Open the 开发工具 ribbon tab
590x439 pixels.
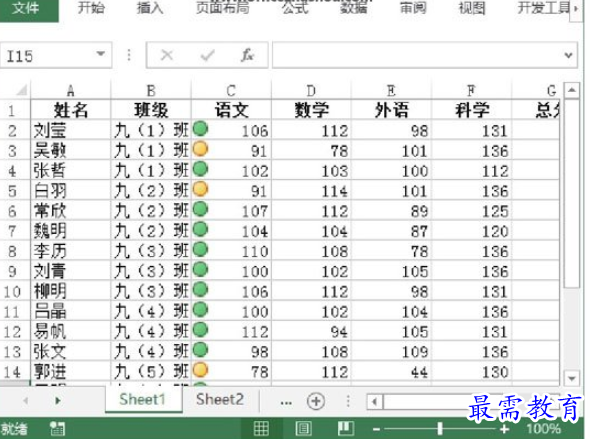[x=544, y=8]
